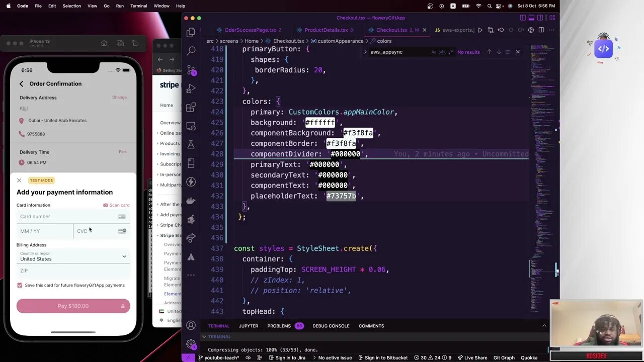Click Pay $180.00 button
Viewport: 644px width, 362px height.
[x=73, y=306]
